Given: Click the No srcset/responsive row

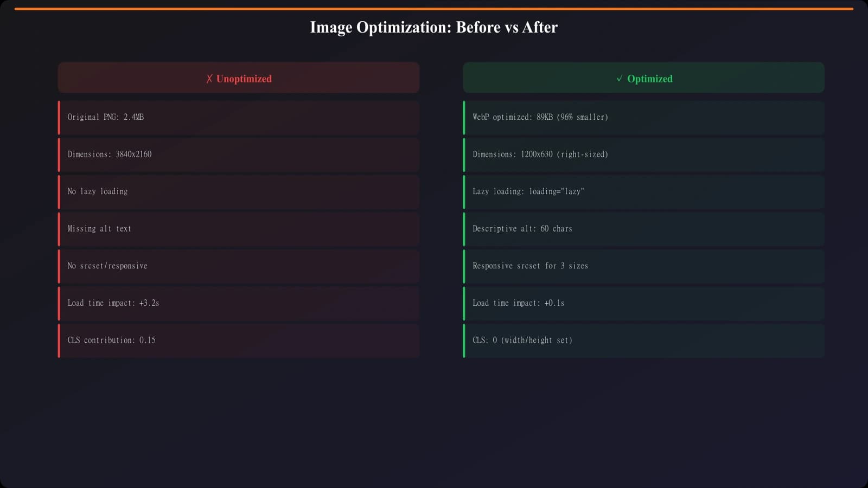Looking at the screenshot, I should click(239, 266).
